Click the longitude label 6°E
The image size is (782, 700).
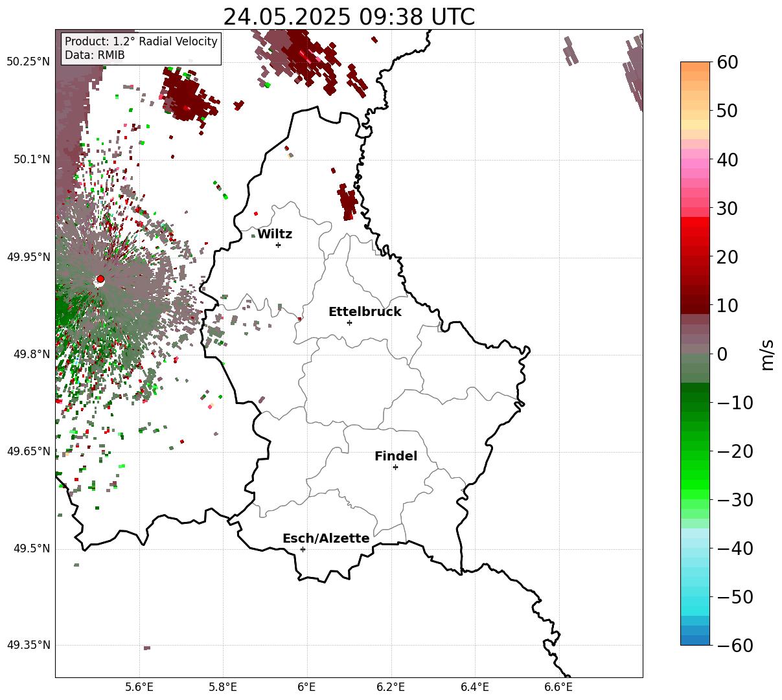click(x=307, y=687)
